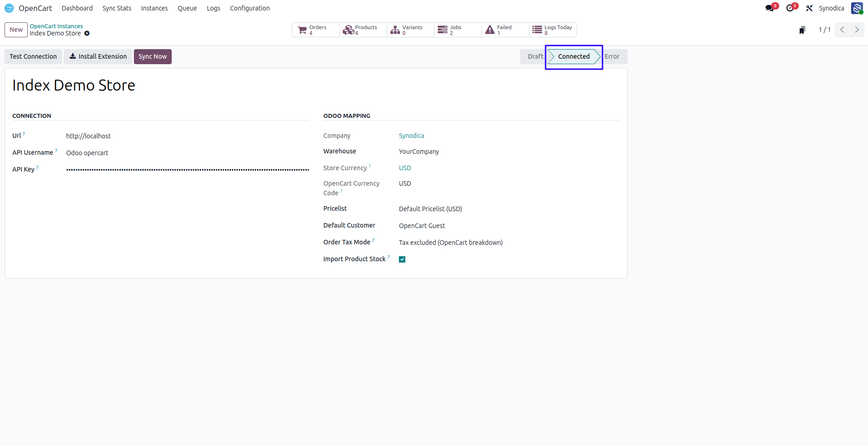Click the Url field http://localhost
The height and width of the screenshot is (446, 868).
click(x=187, y=136)
